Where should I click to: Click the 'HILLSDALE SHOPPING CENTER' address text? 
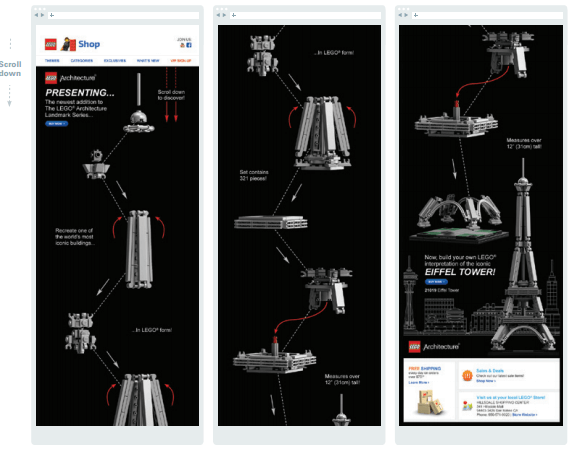point(502,402)
